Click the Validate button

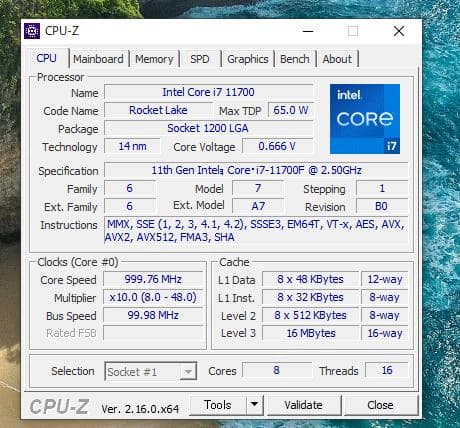(303, 405)
